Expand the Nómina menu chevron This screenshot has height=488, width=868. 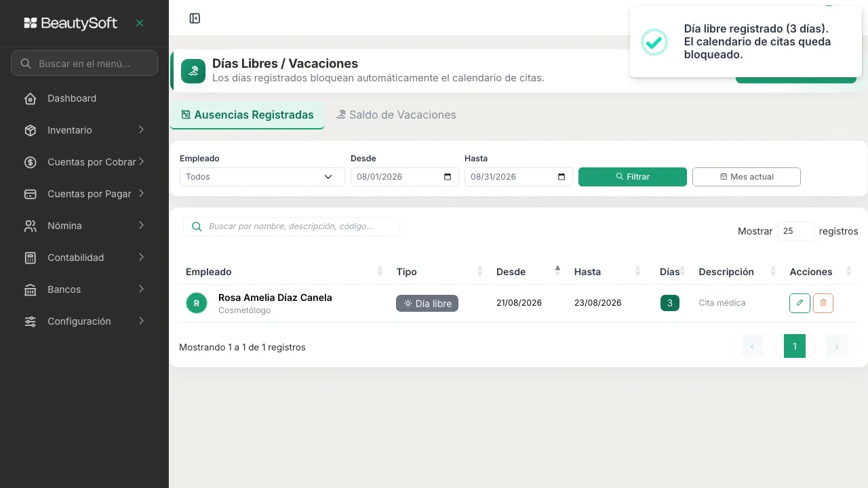tap(141, 226)
